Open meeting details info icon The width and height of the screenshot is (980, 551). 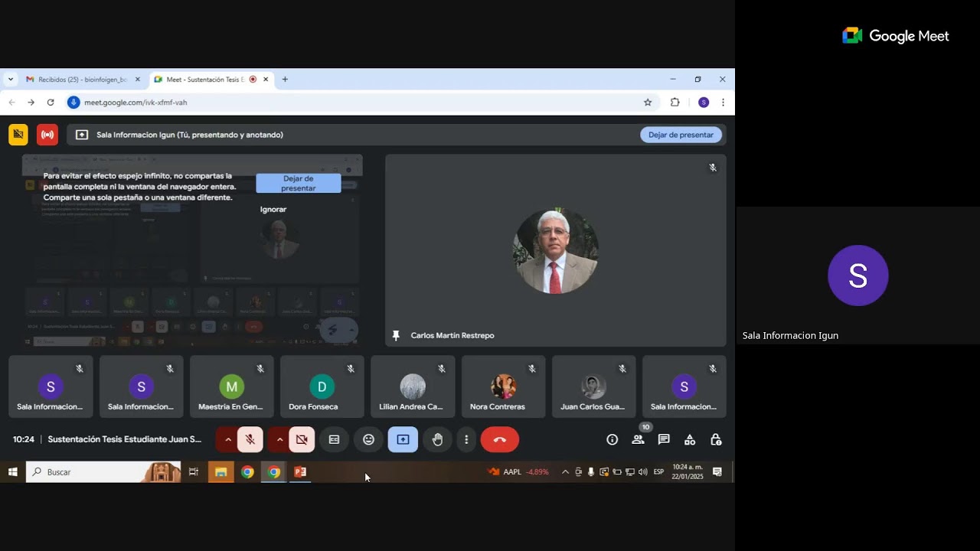pyautogui.click(x=612, y=439)
